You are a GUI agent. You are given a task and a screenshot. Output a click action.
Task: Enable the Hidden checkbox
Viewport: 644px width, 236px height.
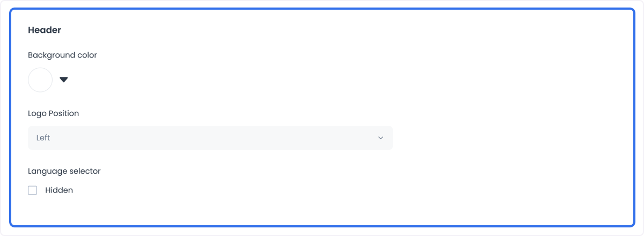point(33,190)
